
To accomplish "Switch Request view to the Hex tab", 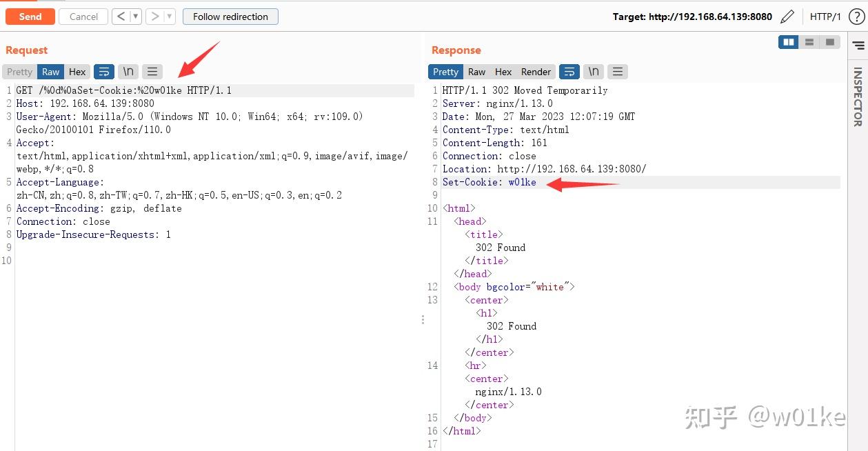I will (x=77, y=72).
